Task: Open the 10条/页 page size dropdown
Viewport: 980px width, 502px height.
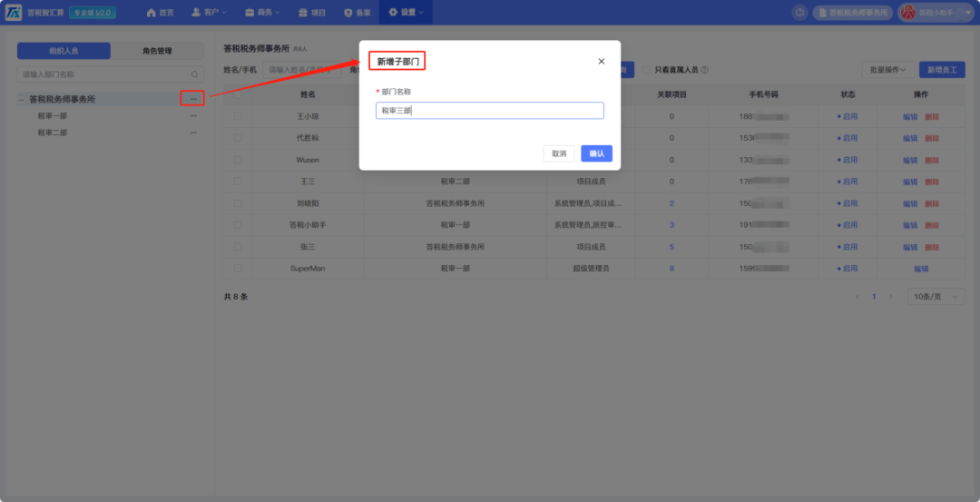Action: tap(936, 297)
